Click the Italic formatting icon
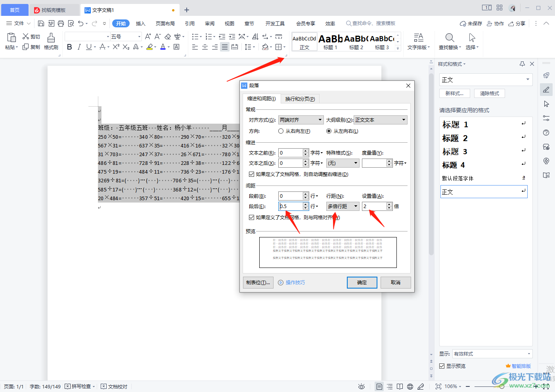 pyautogui.click(x=79, y=47)
